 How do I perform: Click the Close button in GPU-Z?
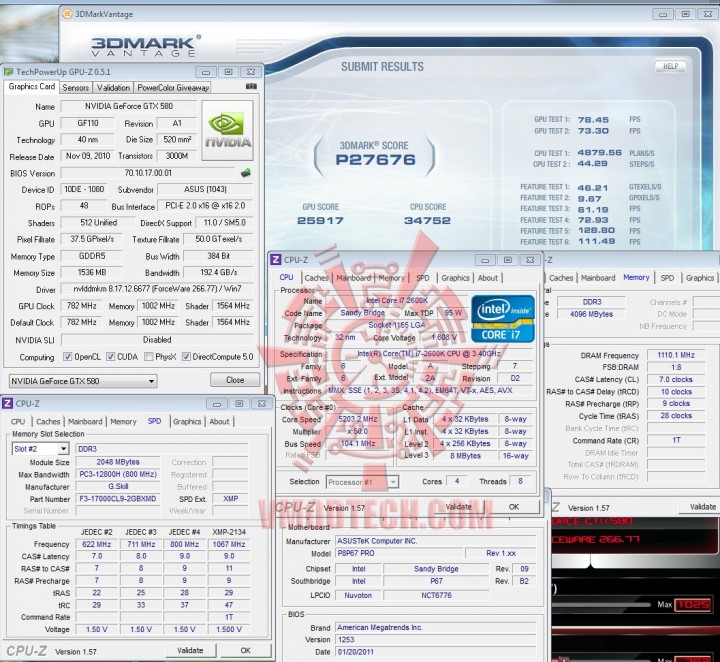(x=235, y=380)
